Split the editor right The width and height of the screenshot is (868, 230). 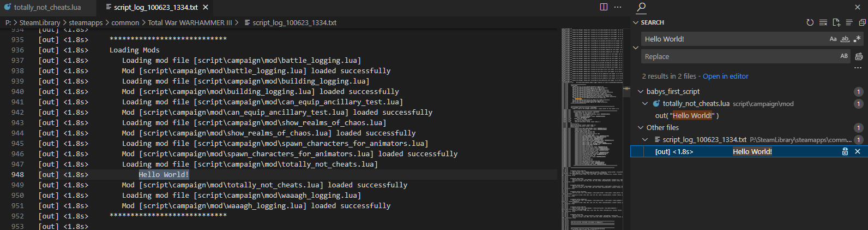point(604,7)
